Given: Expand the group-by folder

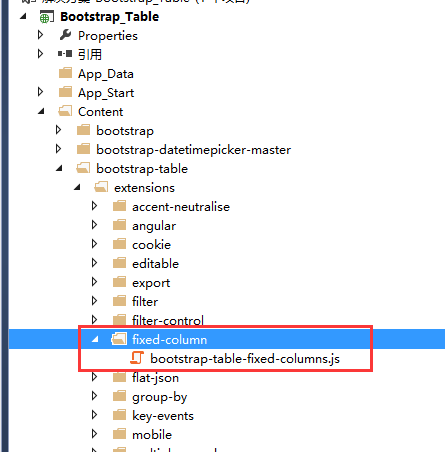Looking at the screenshot, I should [94, 396].
